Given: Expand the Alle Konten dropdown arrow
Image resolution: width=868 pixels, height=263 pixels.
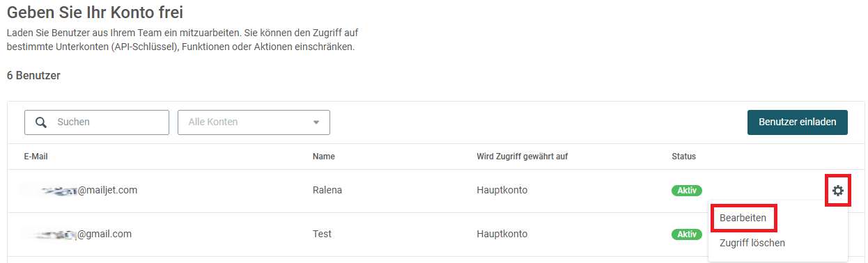Looking at the screenshot, I should 316,122.
